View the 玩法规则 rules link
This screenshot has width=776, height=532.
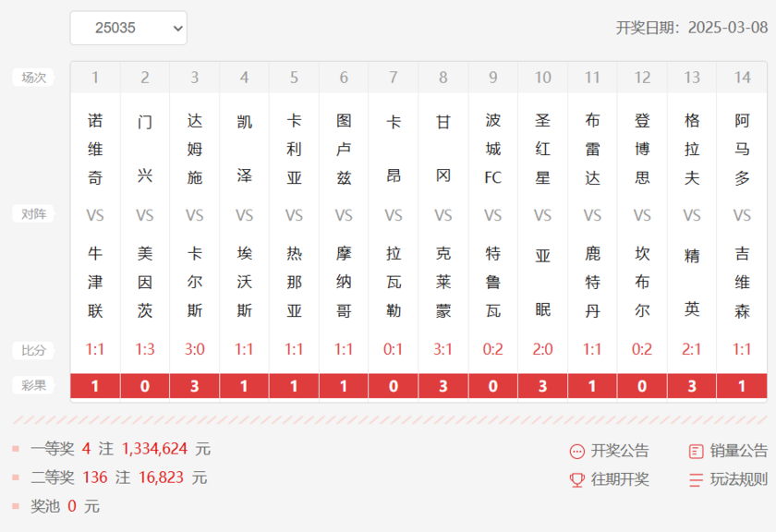[739, 480]
